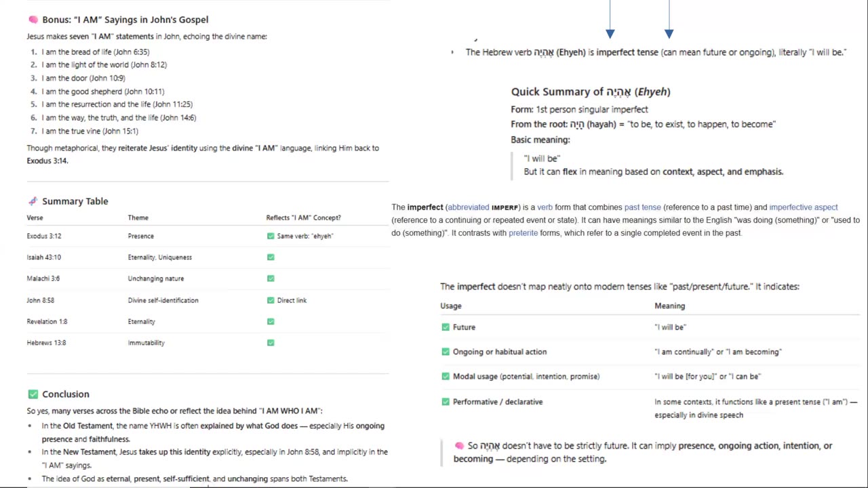Image resolution: width=868 pixels, height=488 pixels.
Task: Click the left blue downward arrow at top
Action: (610, 32)
